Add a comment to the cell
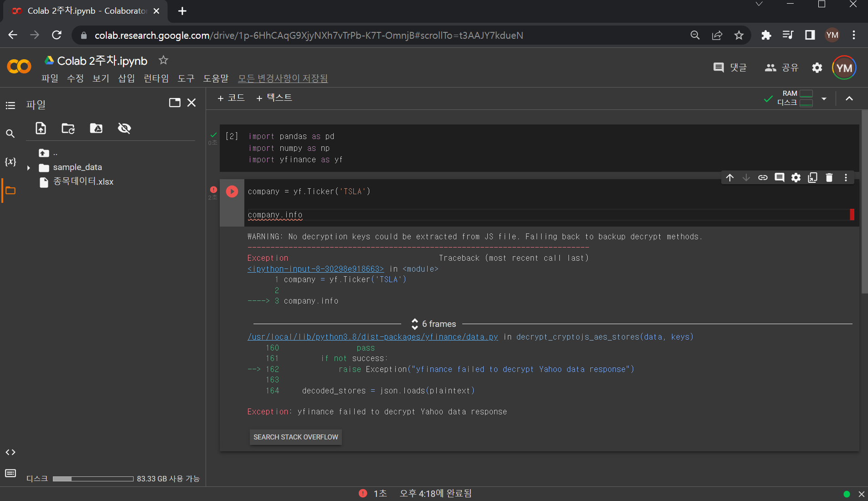 click(x=780, y=178)
